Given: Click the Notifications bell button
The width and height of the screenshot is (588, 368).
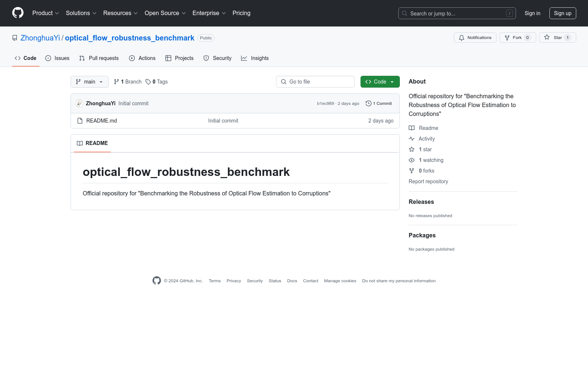Looking at the screenshot, I should [x=475, y=38].
